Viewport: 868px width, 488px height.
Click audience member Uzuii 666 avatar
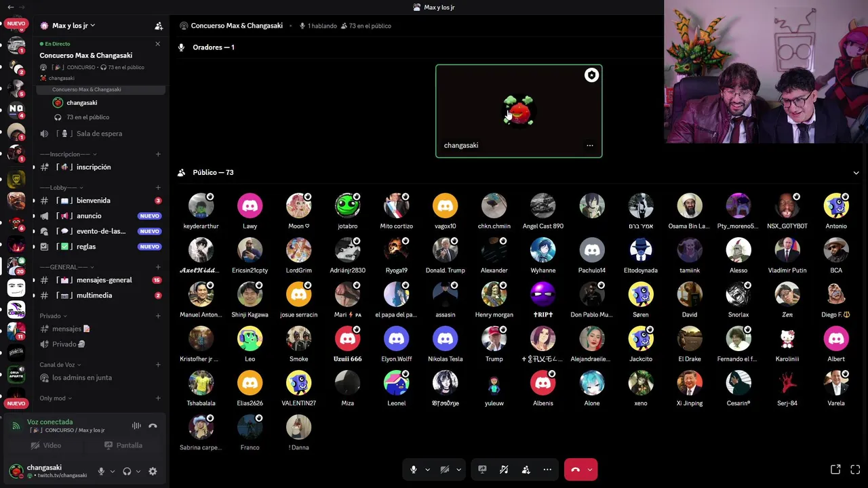pyautogui.click(x=347, y=339)
